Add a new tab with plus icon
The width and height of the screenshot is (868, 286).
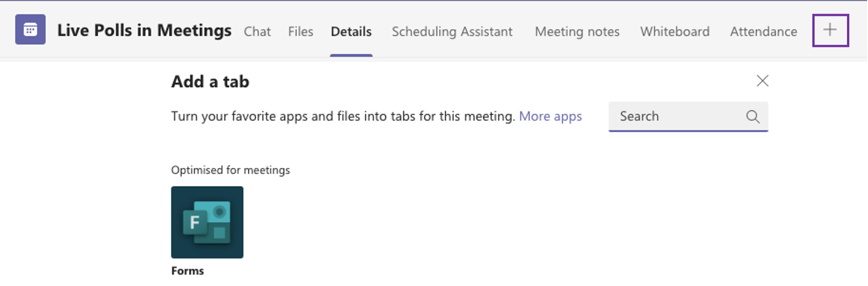coord(830,30)
